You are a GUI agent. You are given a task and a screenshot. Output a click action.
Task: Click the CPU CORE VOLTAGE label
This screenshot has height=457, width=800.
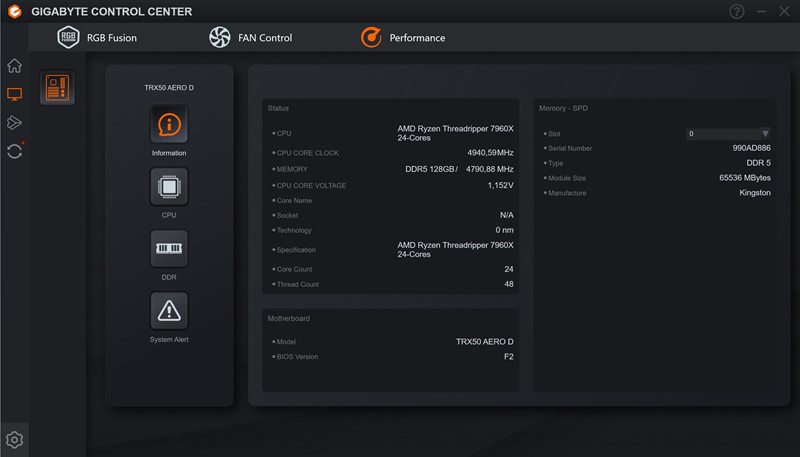click(x=311, y=186)
